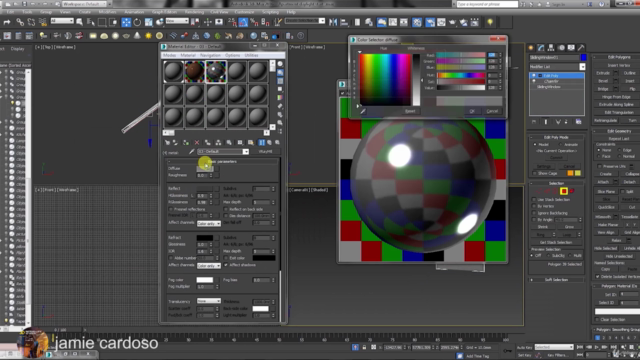Viewport: 640px width, 360px height.
Task: Open the Hierarchy panel tab icon
Action: (x=551, y=48)
